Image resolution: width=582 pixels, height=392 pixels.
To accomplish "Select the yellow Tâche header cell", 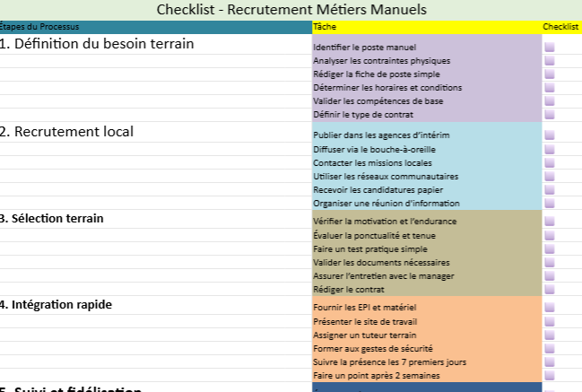I will tap(427, 27).
